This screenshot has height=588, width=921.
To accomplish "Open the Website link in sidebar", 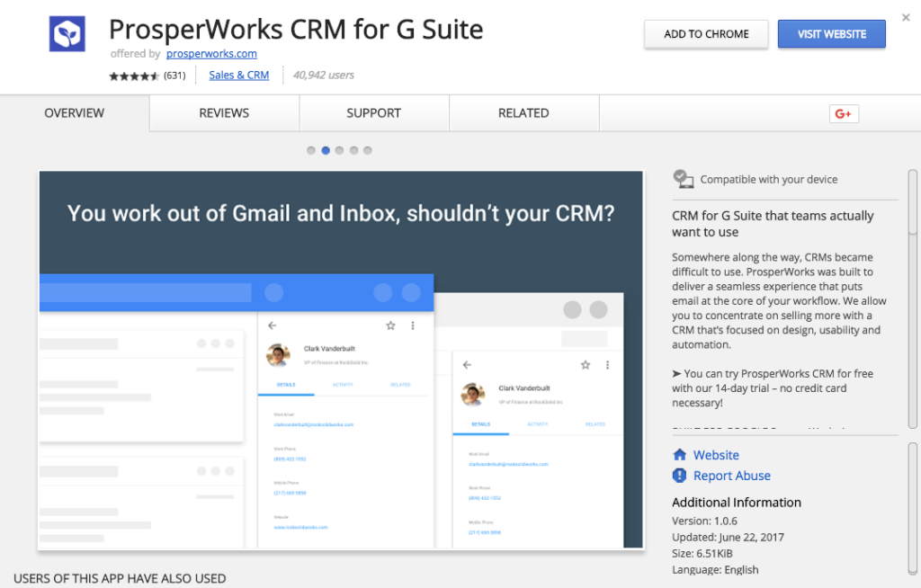I will click(716, 455).
